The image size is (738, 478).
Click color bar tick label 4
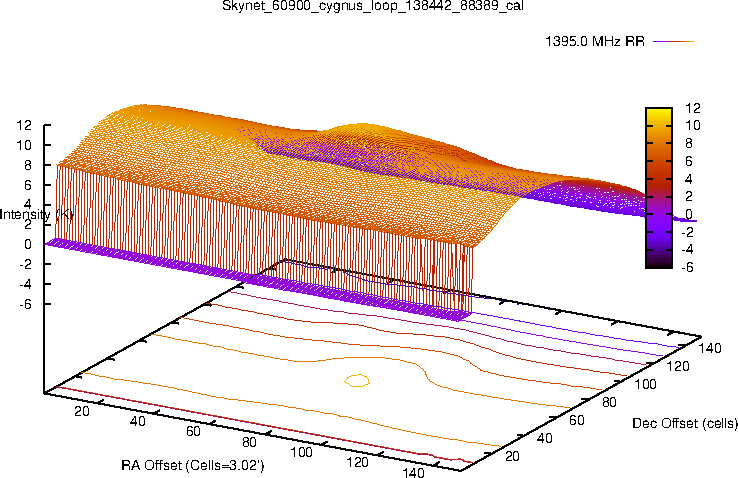click(x=689, y=179)
